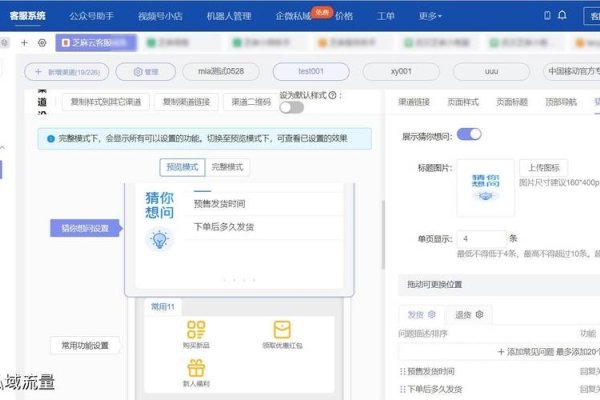Click the preview panel vertical scrollbar
The width and height of the screenshot is (600, 400).
[383, 234]
